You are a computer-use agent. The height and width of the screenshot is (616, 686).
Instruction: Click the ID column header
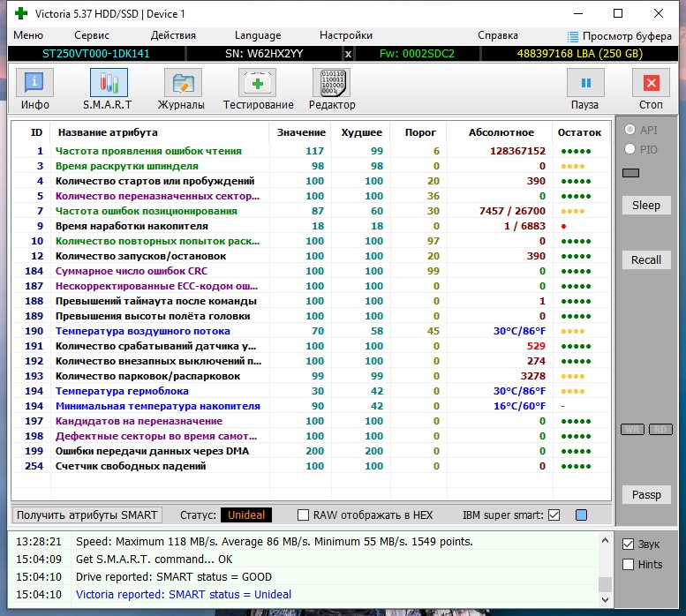(x=36, y=132)
